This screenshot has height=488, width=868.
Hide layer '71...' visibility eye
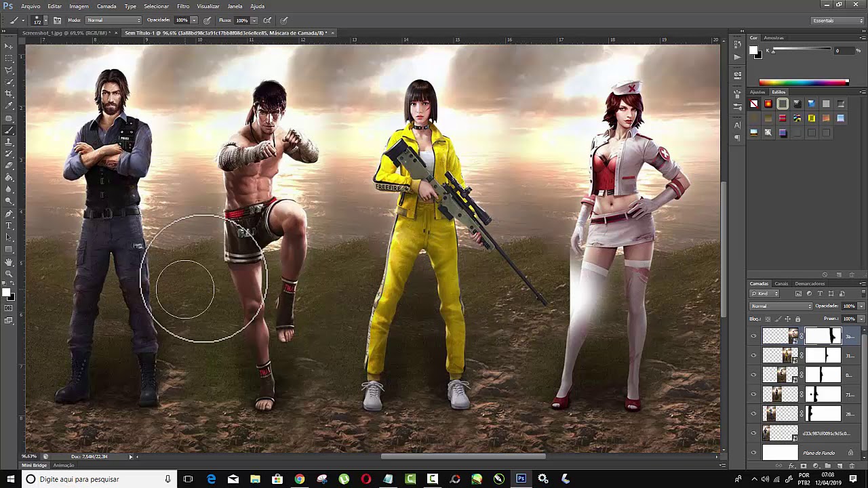click(x=753, y=394)
